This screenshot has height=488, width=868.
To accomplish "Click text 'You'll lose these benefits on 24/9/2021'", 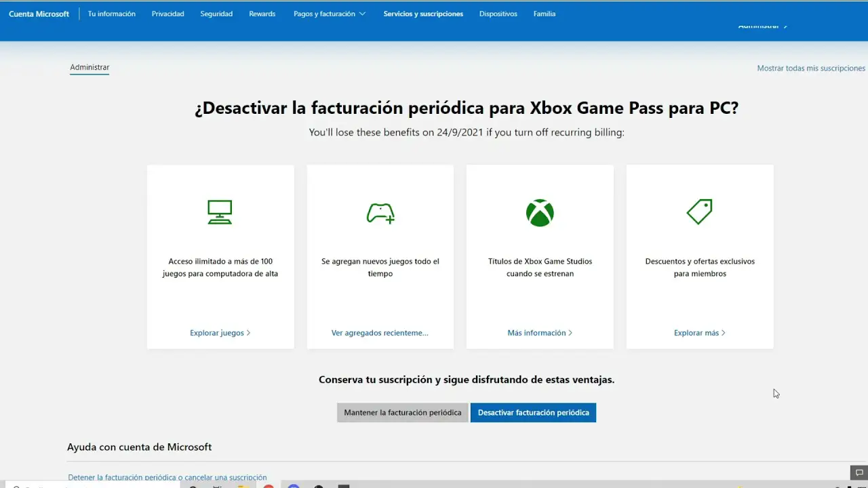I will pyautogui.click(x=467, y=132).
